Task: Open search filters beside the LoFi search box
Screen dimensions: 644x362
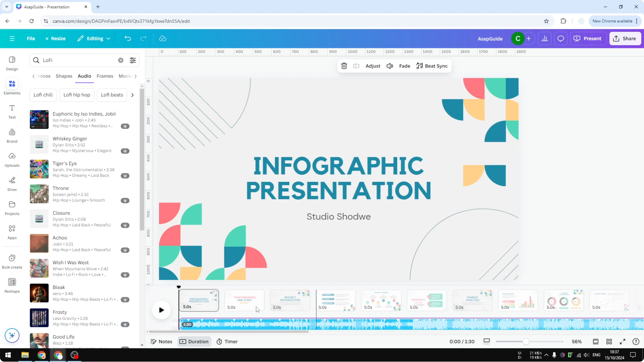Action: (133, 60)
